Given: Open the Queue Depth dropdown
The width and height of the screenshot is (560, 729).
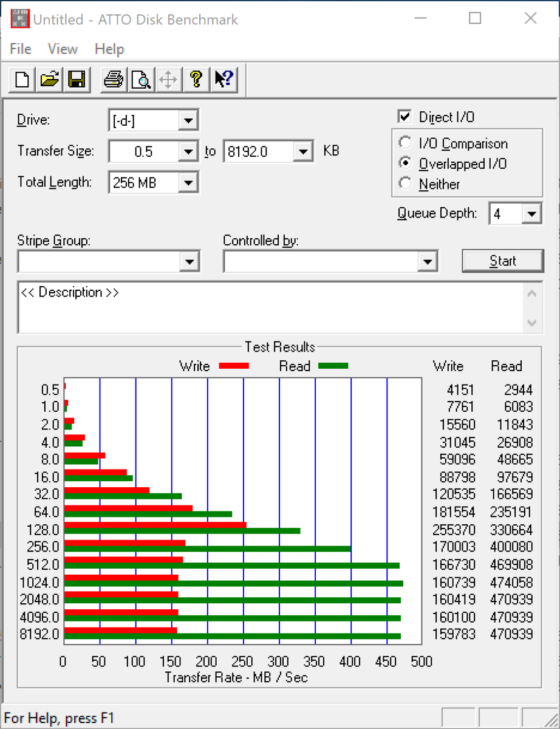Looking at the screenshot, I should 532,214.
